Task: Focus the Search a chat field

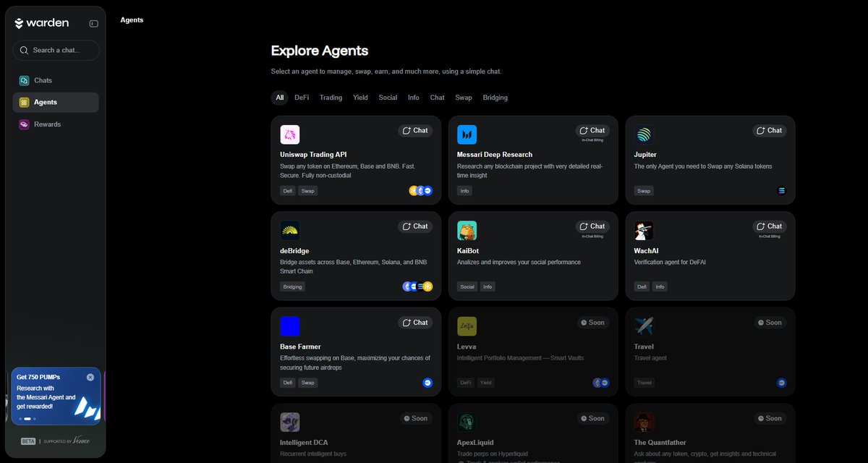Action: [x=56, y=51]
